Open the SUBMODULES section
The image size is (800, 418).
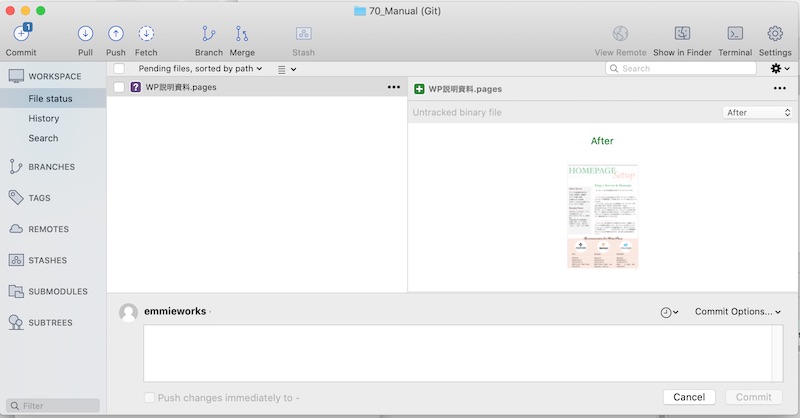[x=58, y=291]
